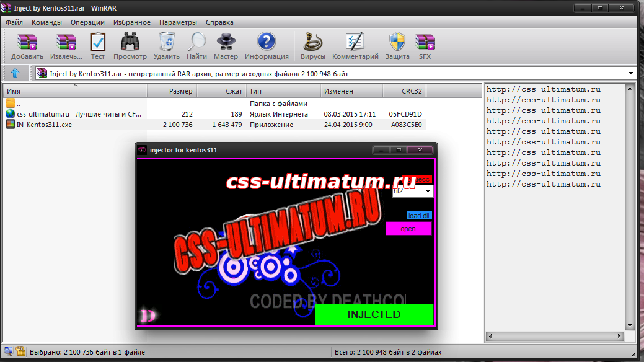Click the Извлечь (Extract) toolbar icon
Screen dimensions: 644x362
(66, 42)
